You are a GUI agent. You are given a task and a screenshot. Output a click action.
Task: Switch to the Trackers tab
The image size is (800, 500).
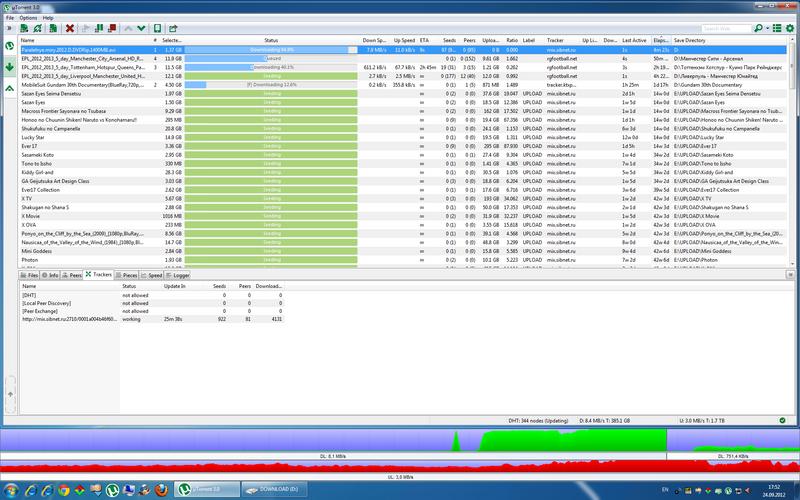(98, 274)
